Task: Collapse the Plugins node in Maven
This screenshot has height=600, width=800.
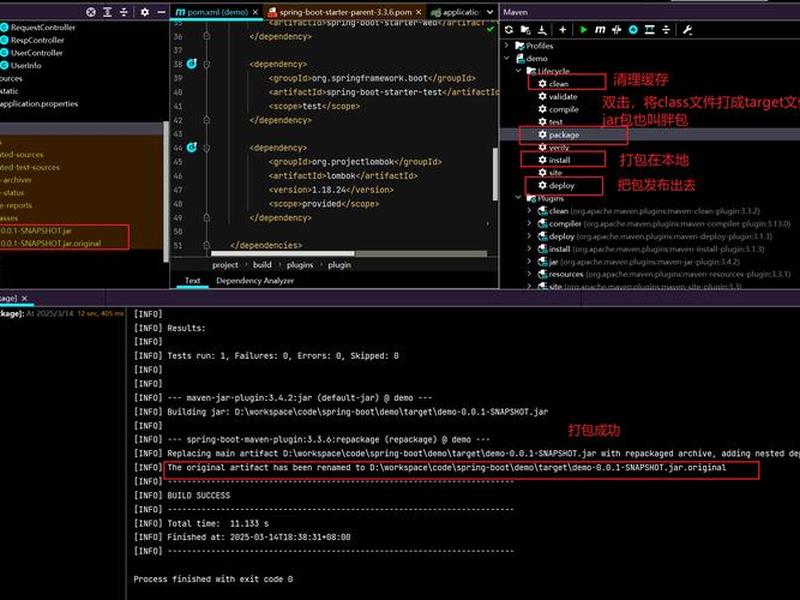Action: (x=518, y=198)
